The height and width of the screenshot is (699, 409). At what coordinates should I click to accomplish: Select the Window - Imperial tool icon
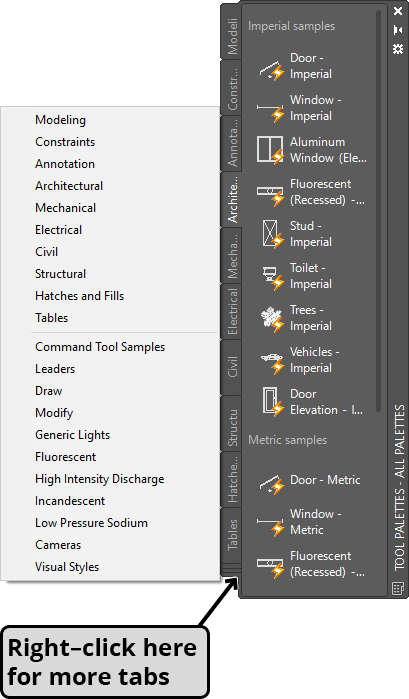271,111
